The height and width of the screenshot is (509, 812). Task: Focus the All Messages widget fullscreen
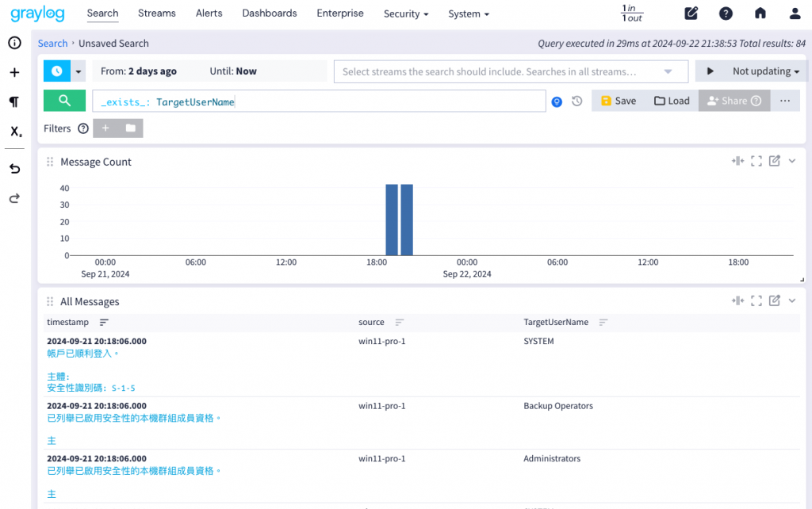pos(756,300)
